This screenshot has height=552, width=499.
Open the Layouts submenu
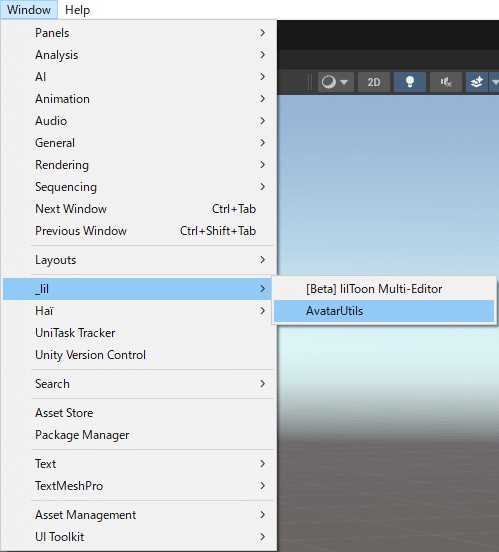click(x=139, y=260)
